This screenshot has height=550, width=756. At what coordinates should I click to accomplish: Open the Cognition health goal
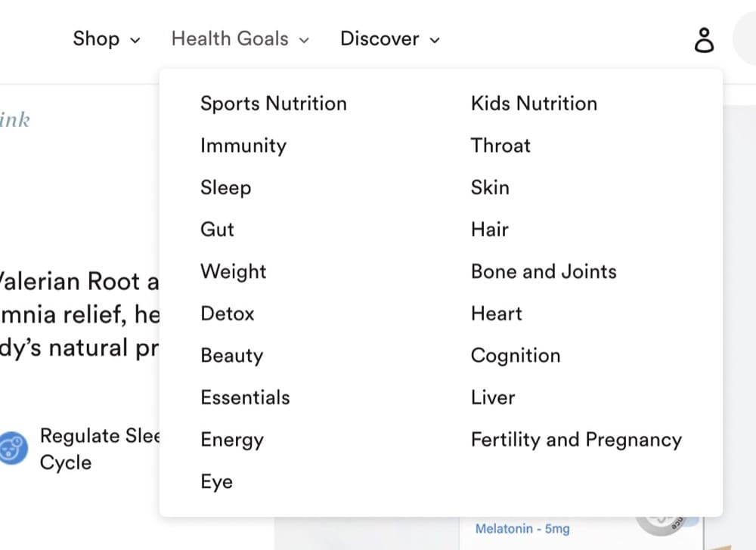pyautogui.click(x=516, y=355)
